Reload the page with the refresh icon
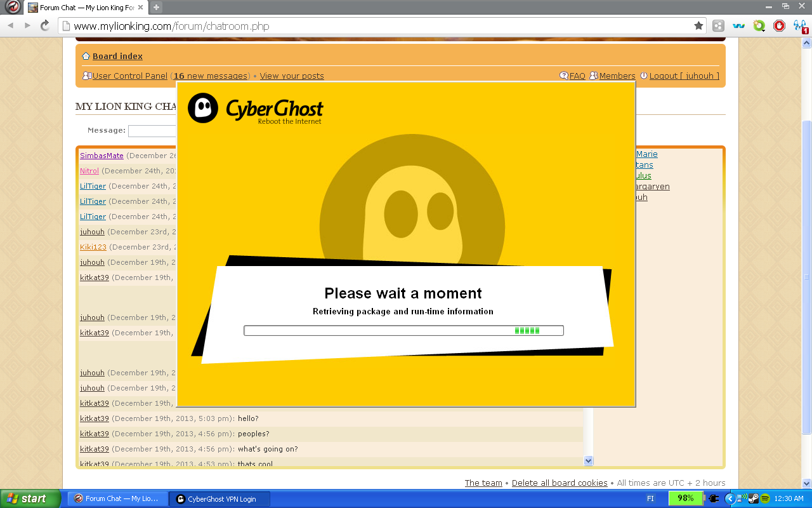Image resolution: width=812 pixels, height=508 pixels. point(45,26)
